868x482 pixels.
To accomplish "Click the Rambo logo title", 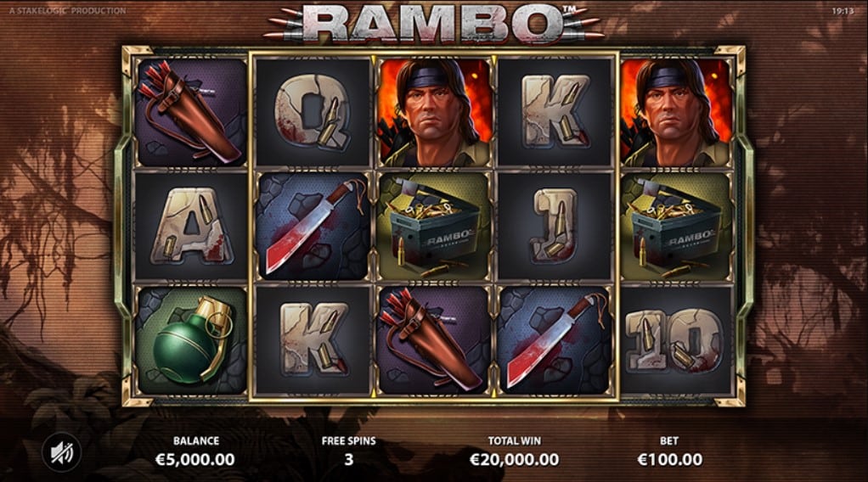I will pos(435,23).
